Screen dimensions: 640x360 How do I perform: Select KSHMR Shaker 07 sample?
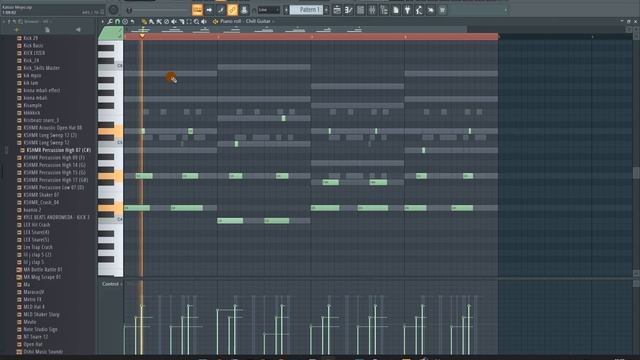tap(41, 195)
